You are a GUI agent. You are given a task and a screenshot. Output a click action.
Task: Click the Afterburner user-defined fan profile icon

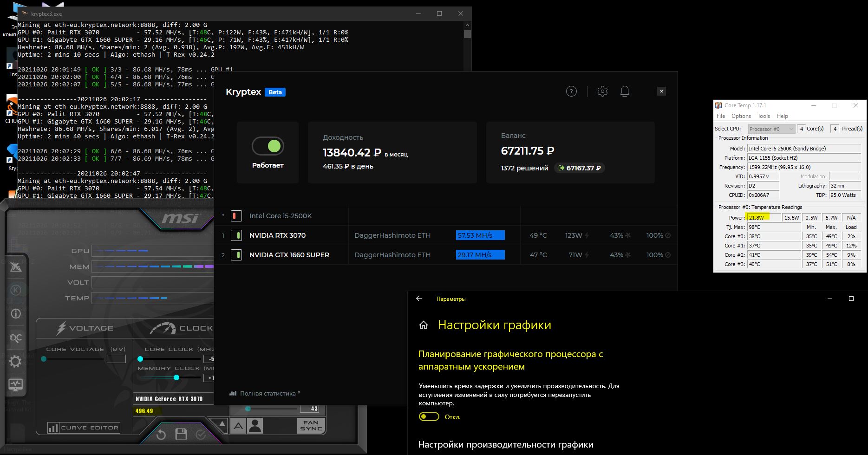tap(255, 426)
